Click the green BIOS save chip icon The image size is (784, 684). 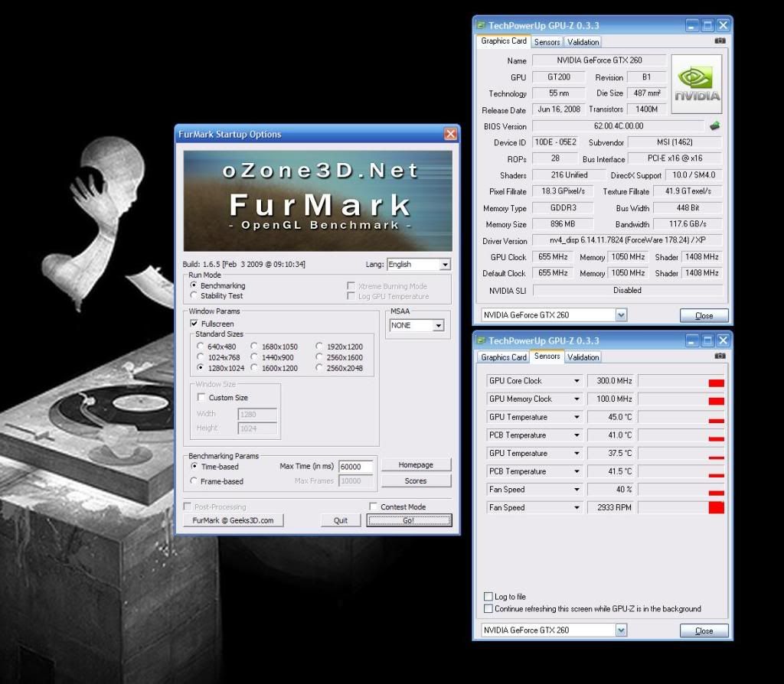click(x=714, y=126)
